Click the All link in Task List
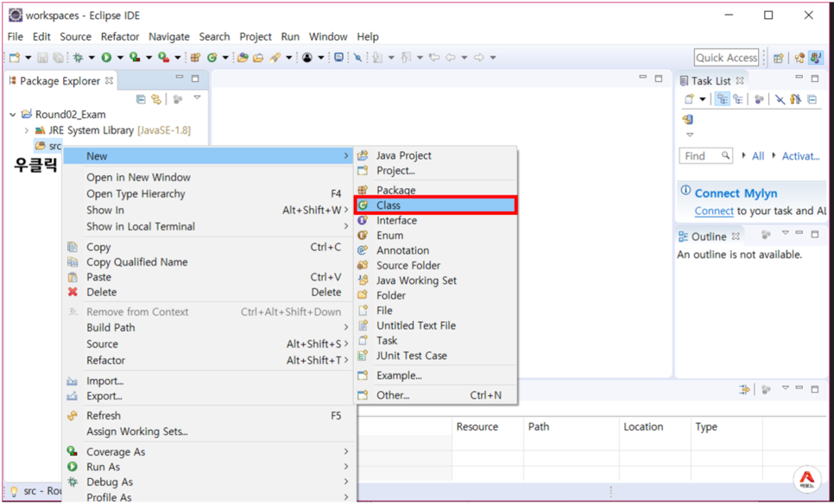 click(758, 155)
